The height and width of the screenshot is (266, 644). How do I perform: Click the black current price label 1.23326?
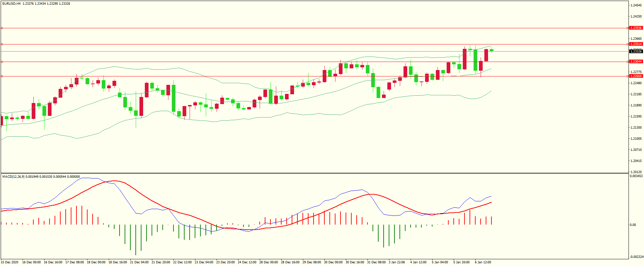coord(636,52)
